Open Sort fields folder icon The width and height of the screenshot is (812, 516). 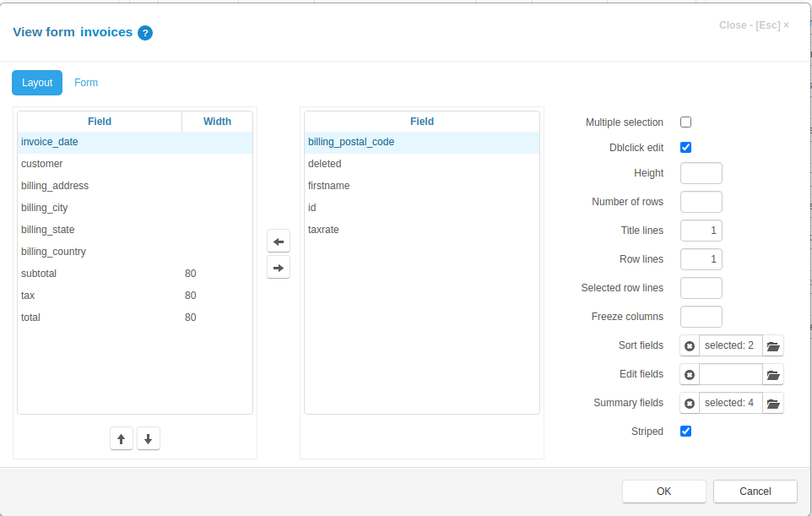[773, 345]
